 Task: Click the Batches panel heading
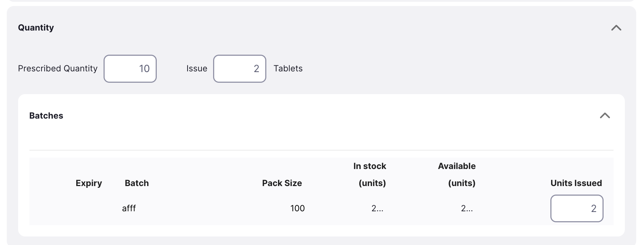coord(46,116)
